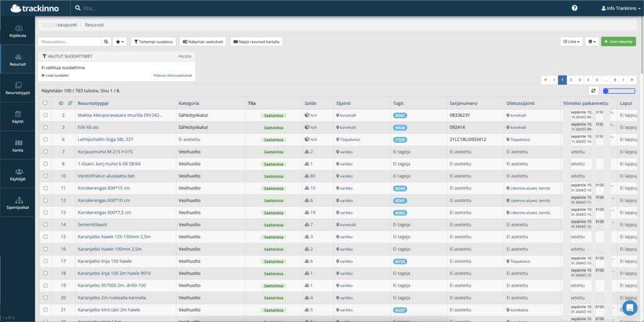Click the help question mark icon

click(574, 8)
